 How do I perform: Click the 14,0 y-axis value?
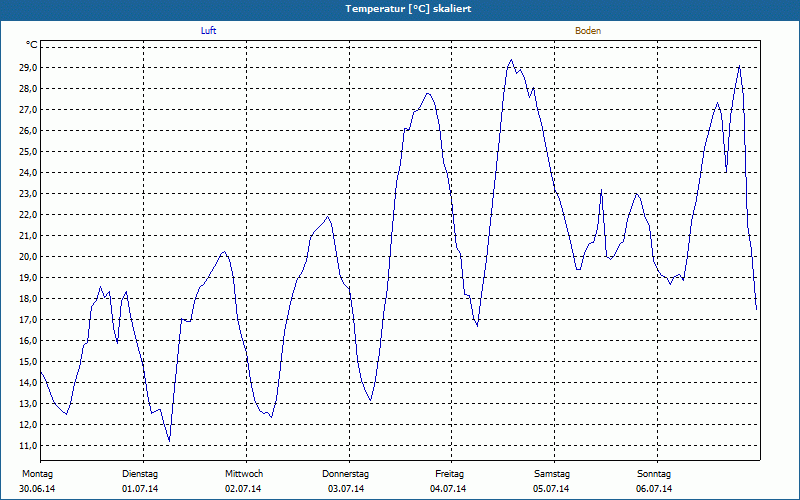(29, 383)
